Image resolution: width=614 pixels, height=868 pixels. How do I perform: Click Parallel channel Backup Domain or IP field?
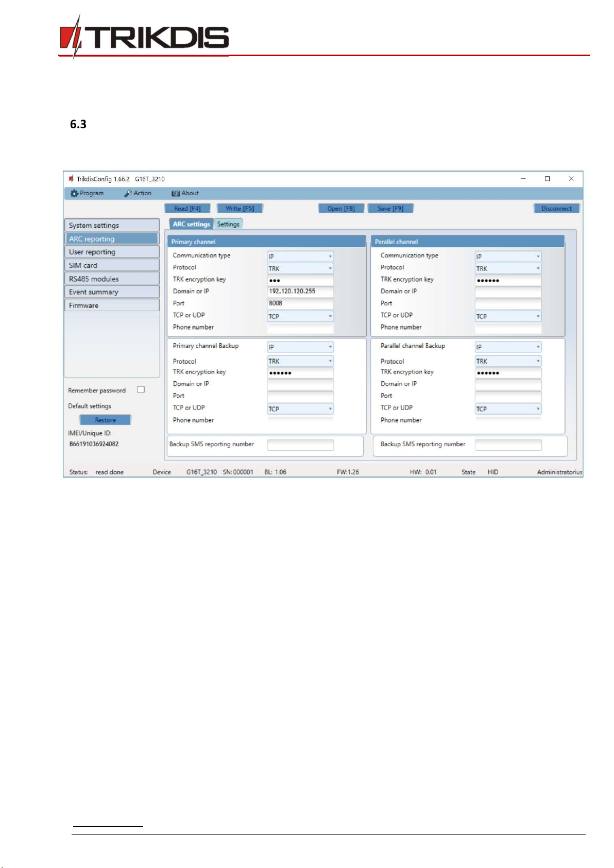(508, 385)
